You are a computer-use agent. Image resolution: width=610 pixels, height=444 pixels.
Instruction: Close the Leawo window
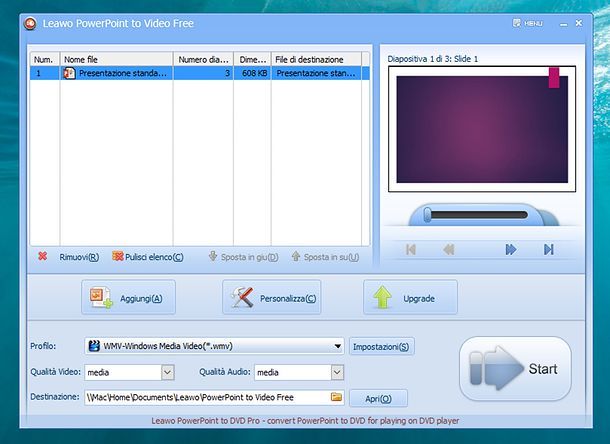(x=579, y=23)
